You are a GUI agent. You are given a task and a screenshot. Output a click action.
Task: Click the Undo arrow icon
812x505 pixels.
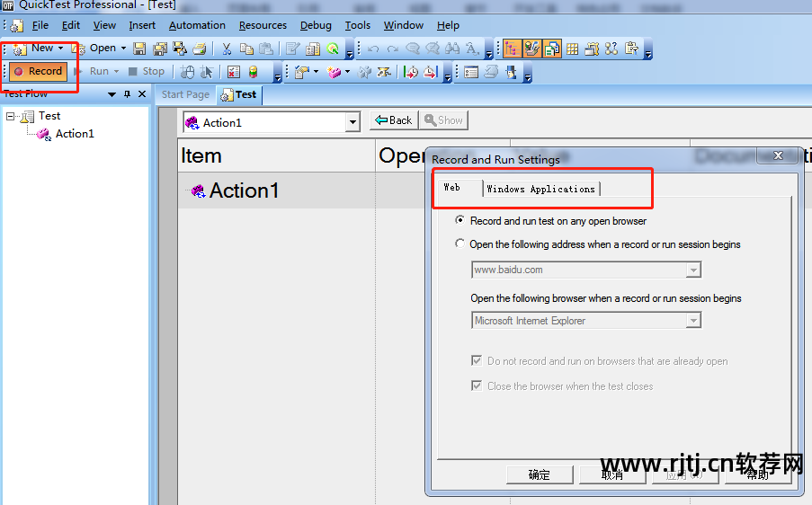[x=373, y=49]
